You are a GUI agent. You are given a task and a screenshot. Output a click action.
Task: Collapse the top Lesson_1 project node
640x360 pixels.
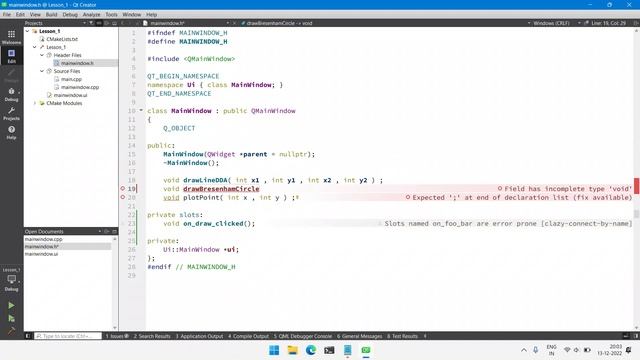27,31
